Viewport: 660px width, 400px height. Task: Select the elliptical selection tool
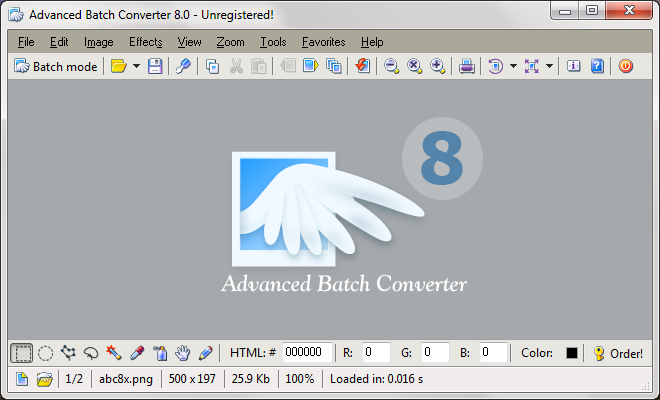[x=45, y=353]
